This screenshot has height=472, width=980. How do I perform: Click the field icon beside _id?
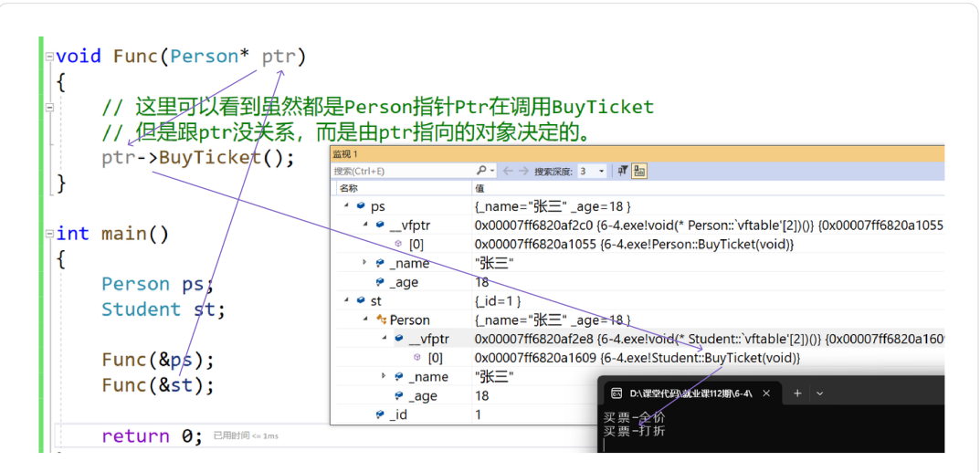380,414
